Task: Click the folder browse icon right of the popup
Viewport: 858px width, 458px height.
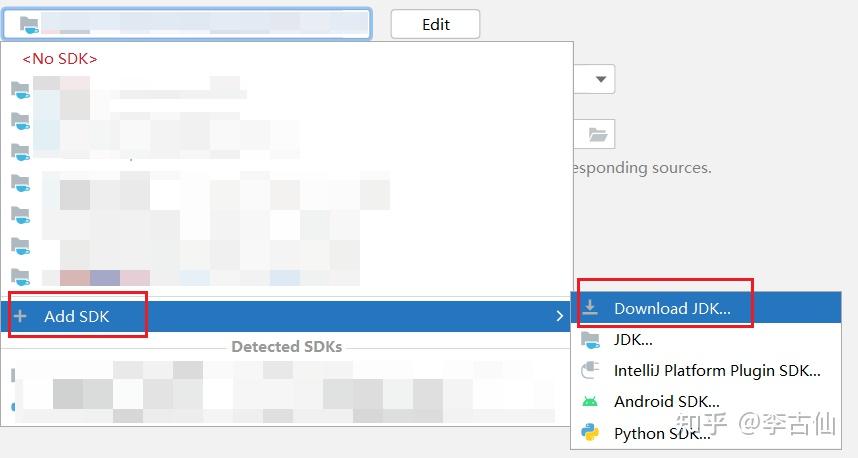Action: (x=598, y=134)
